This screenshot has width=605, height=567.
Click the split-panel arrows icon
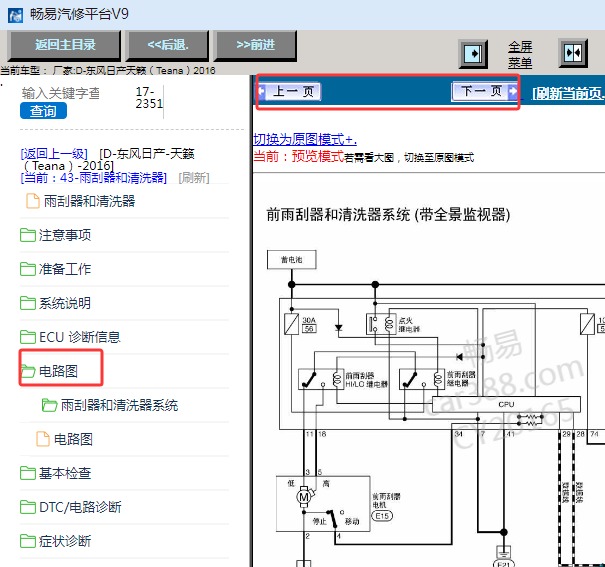tap(573, 53)
